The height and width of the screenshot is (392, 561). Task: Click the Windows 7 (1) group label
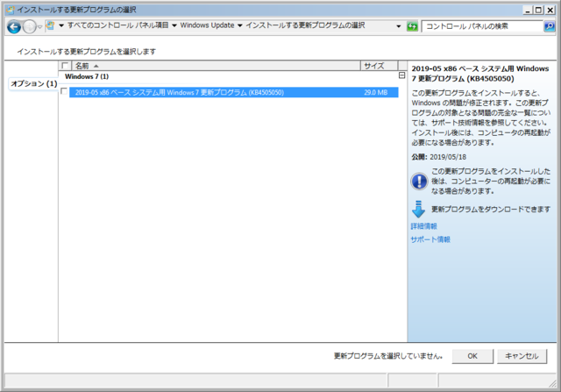click(87, 76)
